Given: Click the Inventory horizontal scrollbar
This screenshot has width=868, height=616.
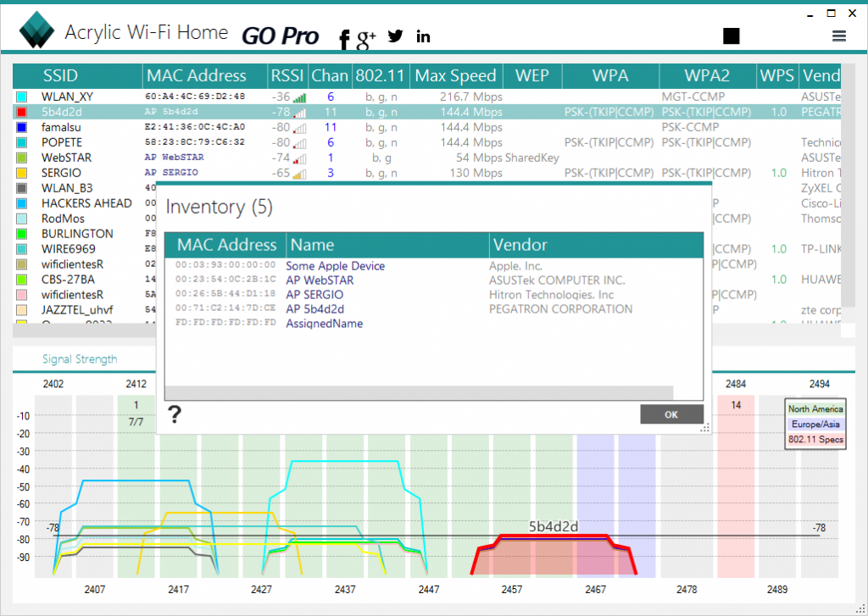Looking at the screenshot, I should (x=419, y=393).
